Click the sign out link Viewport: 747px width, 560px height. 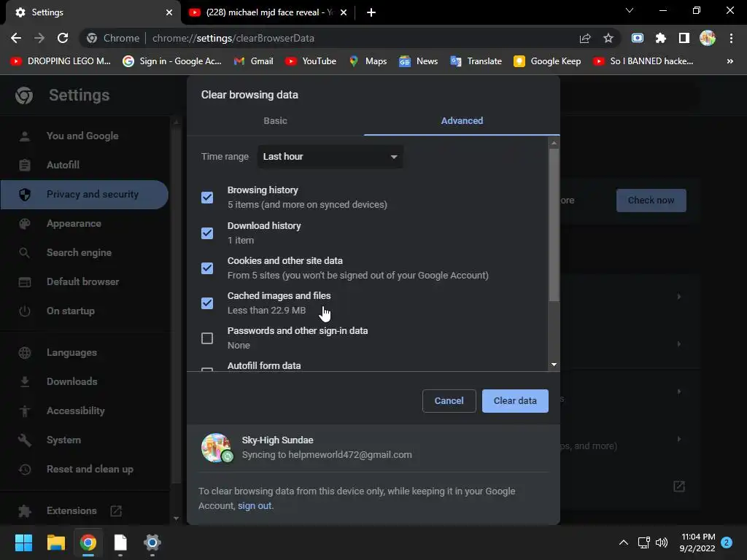point(255,506)
